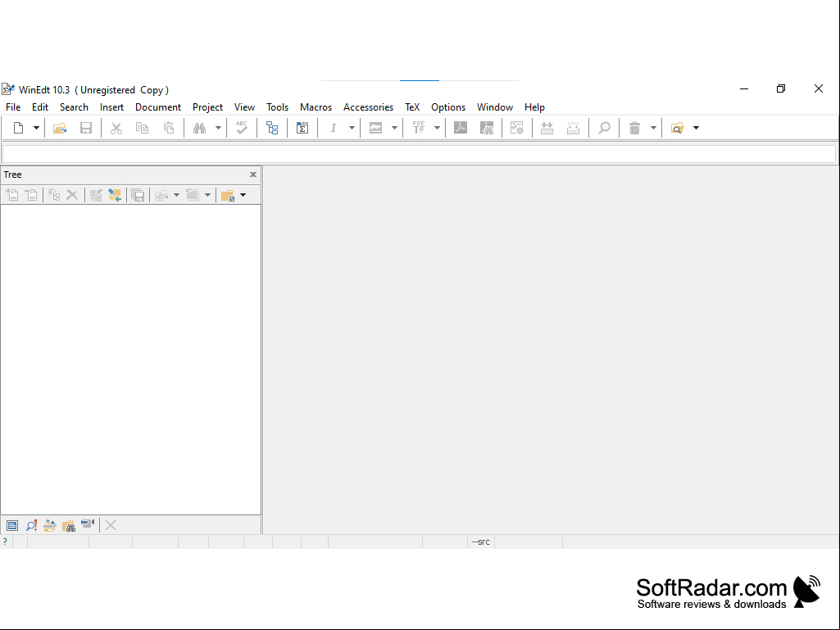
Task: Click the dotted down-arrows keyboard icon
Action: pyautogui.click(x=573, y=128)
